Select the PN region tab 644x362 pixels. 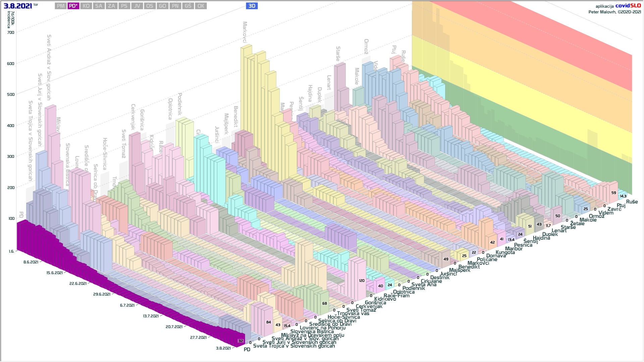coord(175,6)
